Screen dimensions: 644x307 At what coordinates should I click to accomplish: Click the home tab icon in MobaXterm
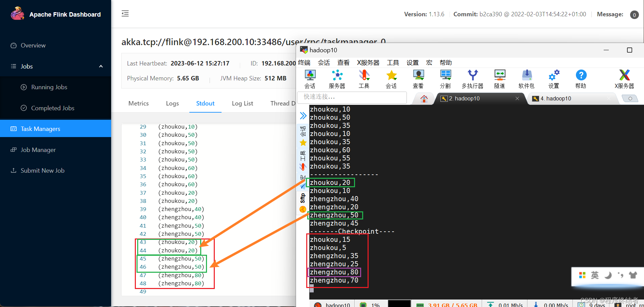(424, 99)
